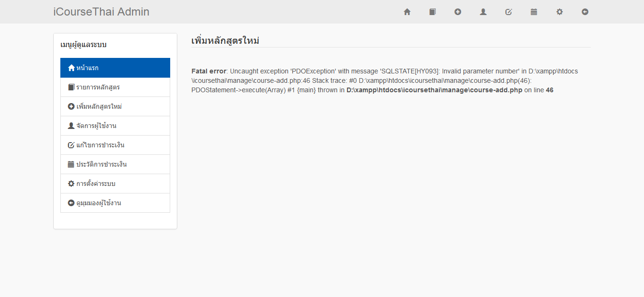Screen dimensions: 644x297
Task: Select เพิ่มหลักสูตรใหม่ sidebar item
Action: (x=115, y=106)
